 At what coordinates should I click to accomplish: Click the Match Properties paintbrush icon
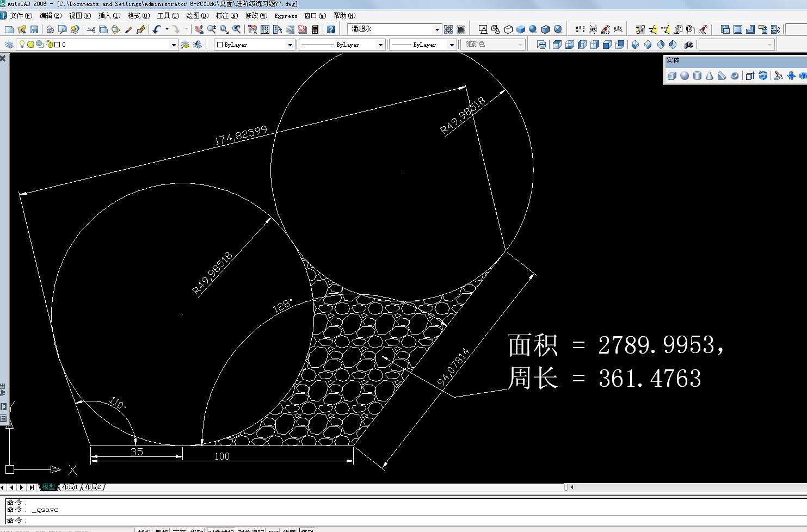pyautogui.click(x=129, y=29)
